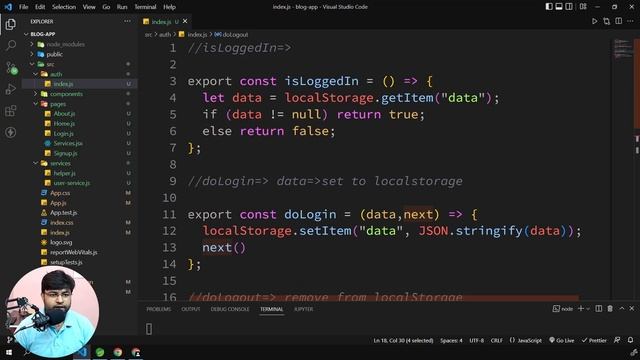Click Spaces: 4 indentation setting
Image resolution: width=640 pixels, height=360 pixels.
[451, 340]
